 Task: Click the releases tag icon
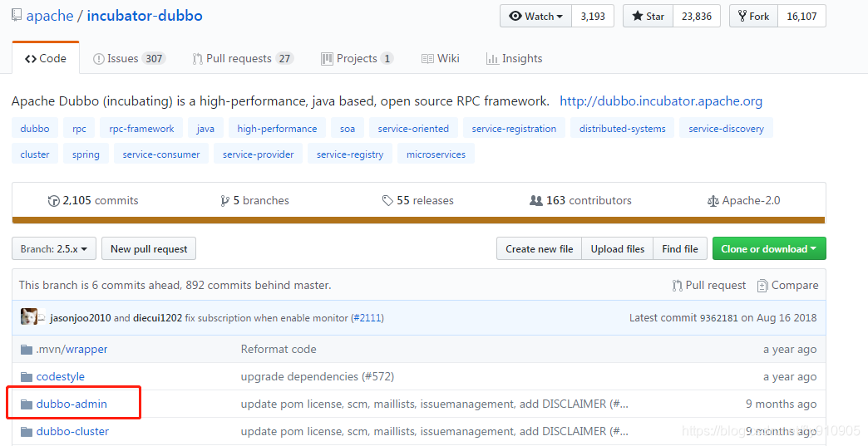(x=387, y=201)
